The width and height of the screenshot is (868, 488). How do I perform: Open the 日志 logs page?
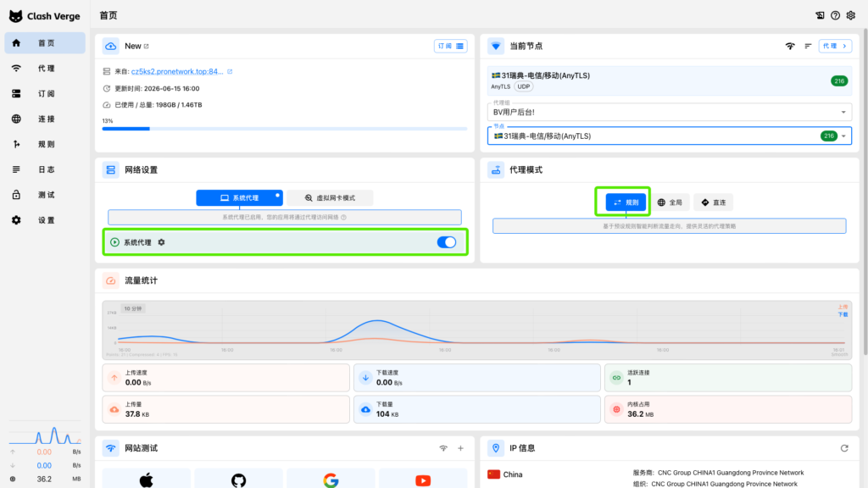pos(45,169)
